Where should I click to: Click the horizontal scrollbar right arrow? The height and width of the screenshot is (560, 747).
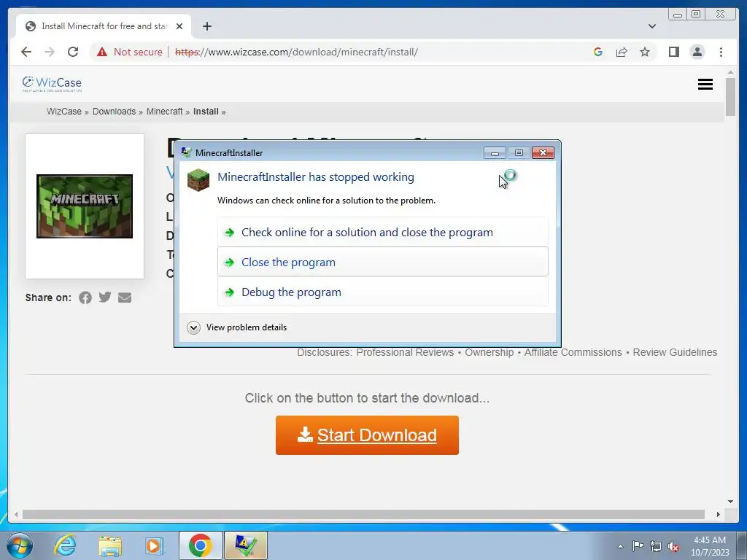719,514
